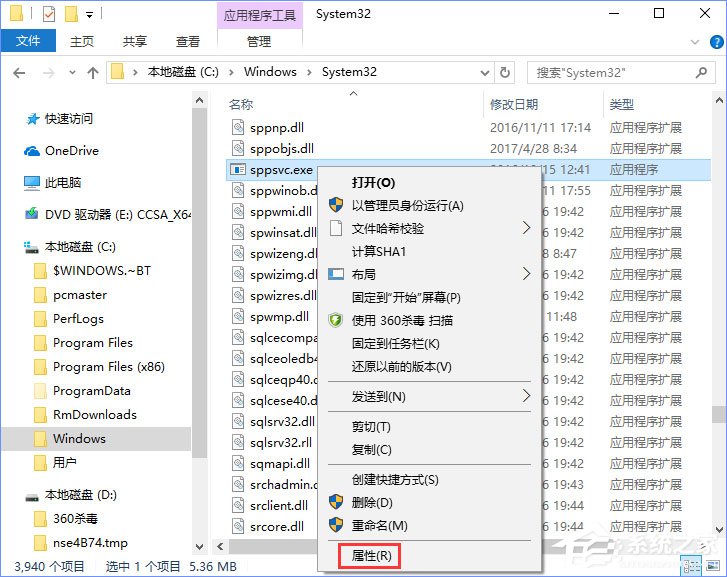This screenshot has width=727, height=577.
Task: Expand 发送到(N) submenu
Action: click(x=429, y=397)
